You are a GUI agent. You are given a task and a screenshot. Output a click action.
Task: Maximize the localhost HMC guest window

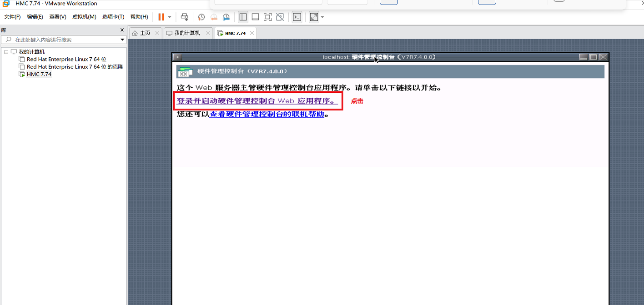tap(593, 57)
